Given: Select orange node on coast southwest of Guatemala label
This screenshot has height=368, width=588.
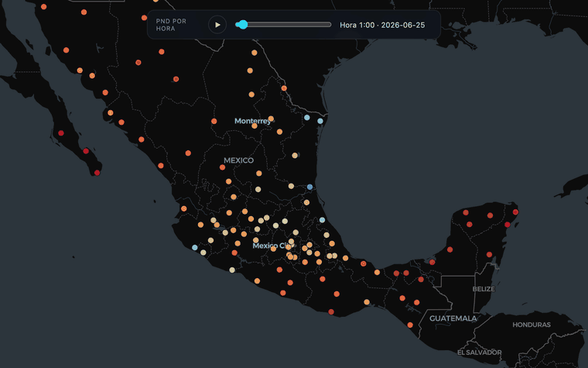Looking at the screenshot, I should tap(410, 325).
